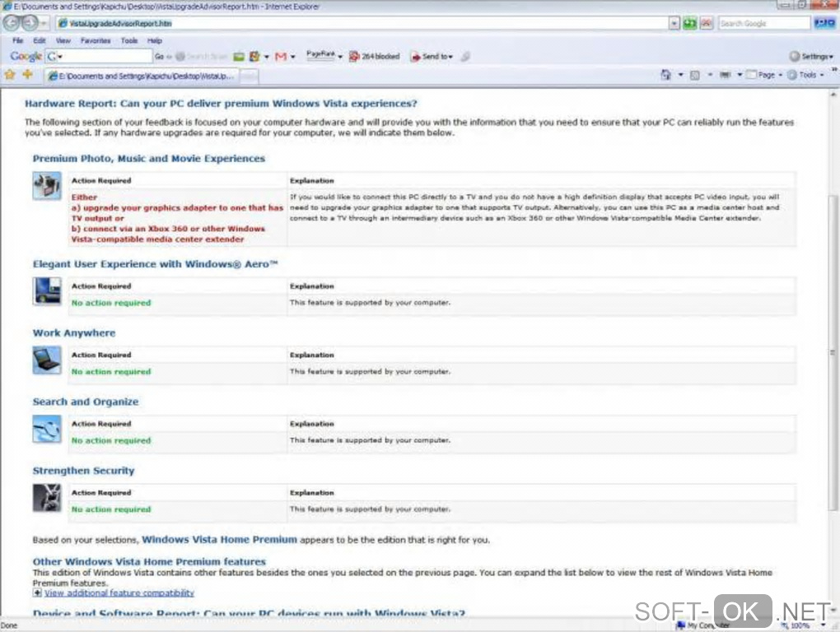Image resolution: width=840 pixels, height=632 pixels.
Task: Click the Windows Vista Home Premium edition text
Action: pos(219,539)
